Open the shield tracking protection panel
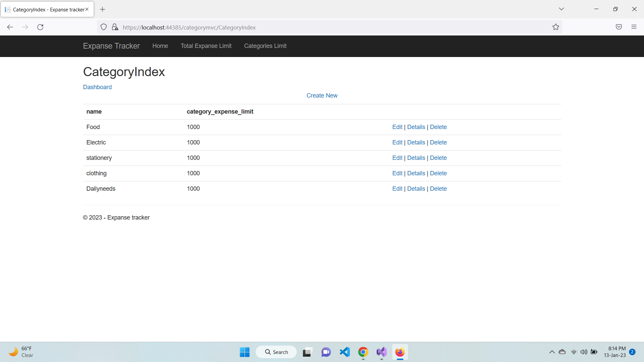This screenshot has height=362, width=644. tap(103, 27)
